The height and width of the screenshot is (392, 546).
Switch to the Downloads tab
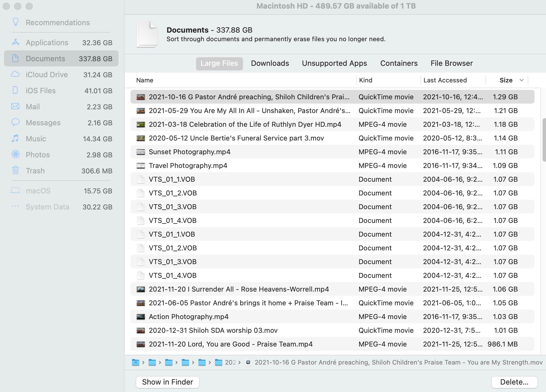click(270, 63)
